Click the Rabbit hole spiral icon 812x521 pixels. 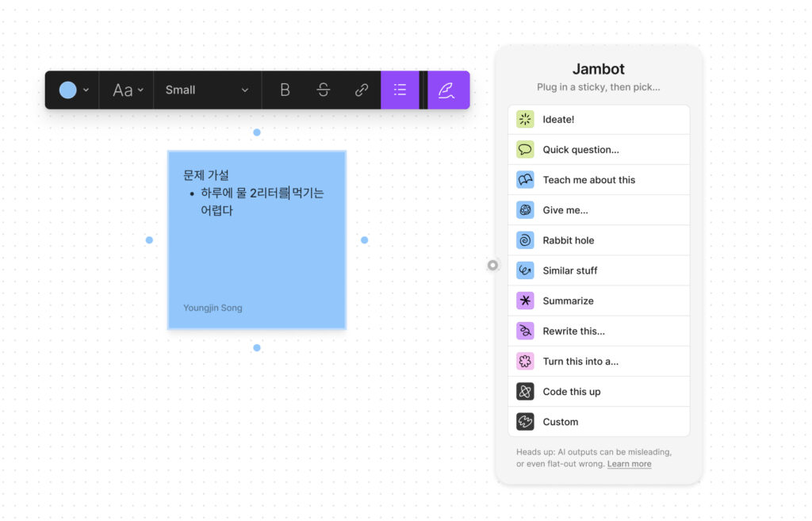525,240
